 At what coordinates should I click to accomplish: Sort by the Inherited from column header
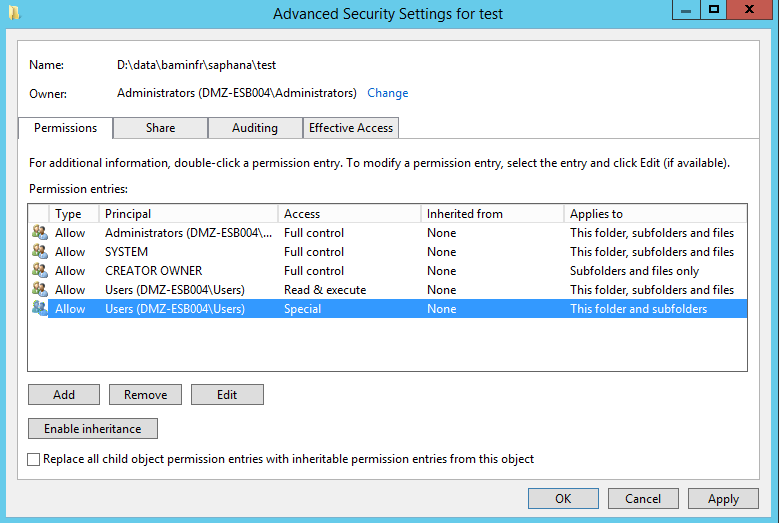pyautogui.click(x=493, y=214)
